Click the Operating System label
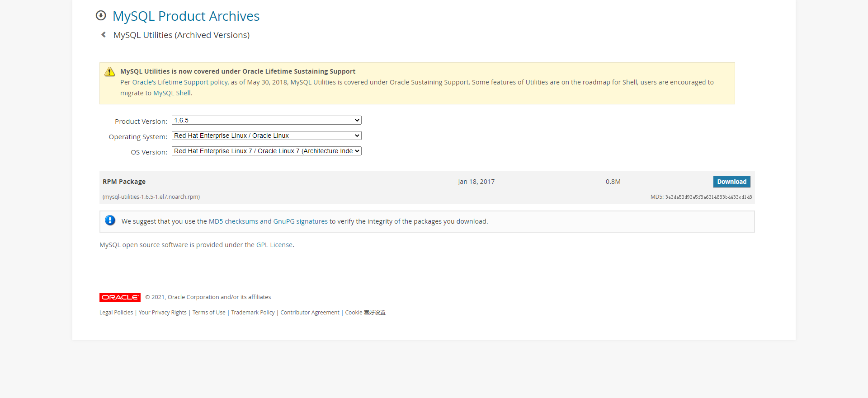The image size is (868, 398). tap(138, 137)
